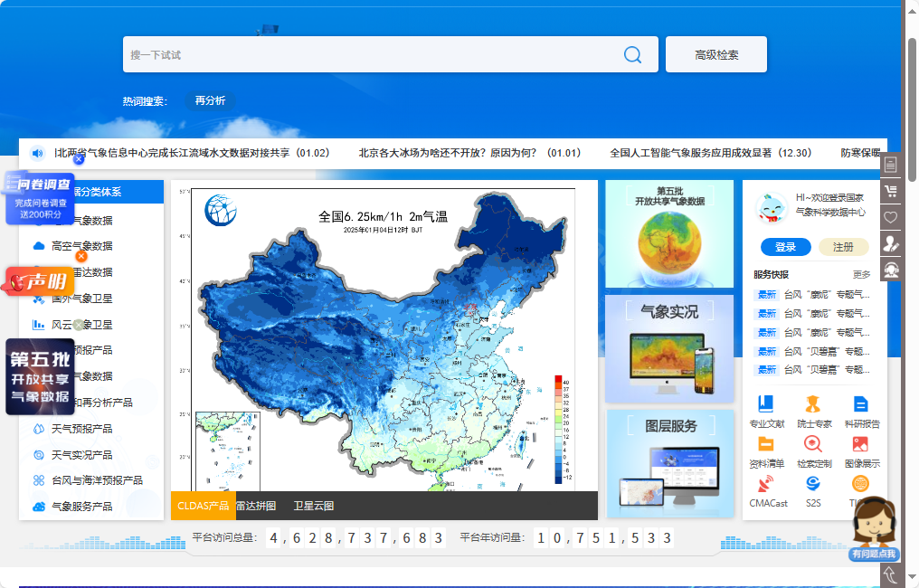
Task: Open the 声明 announcement banner
Action: [x=39, y=282]
